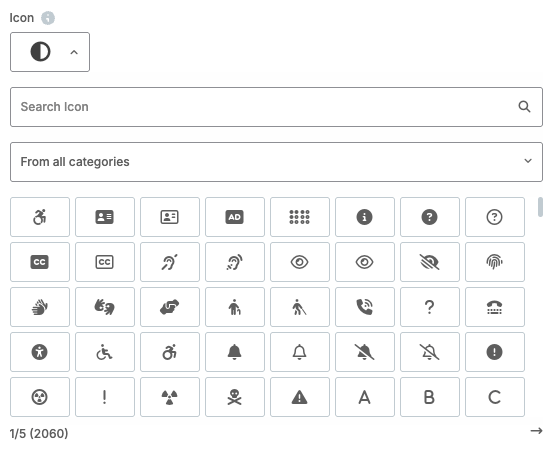Select the TTY teletype phone icon
Screen dimensions: 553x456
494,307
